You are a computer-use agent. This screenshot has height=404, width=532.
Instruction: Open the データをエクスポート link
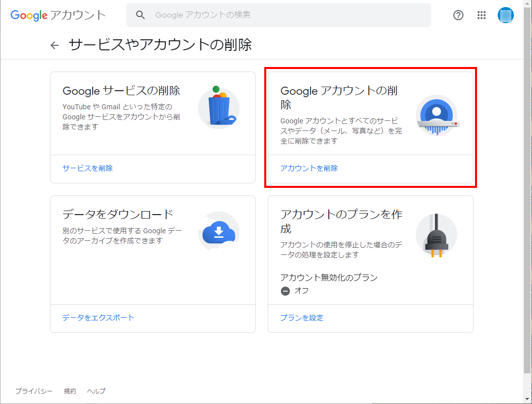coord(98,317)
